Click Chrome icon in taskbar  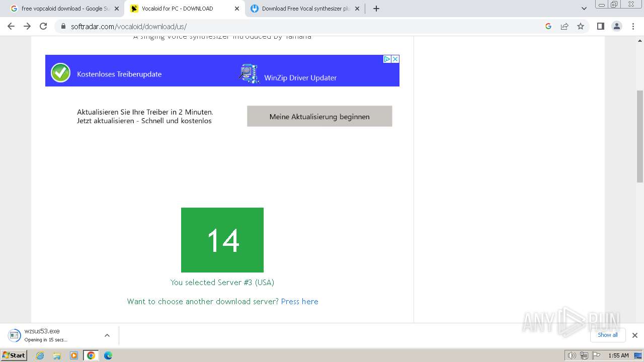click(x=91, y=355)
